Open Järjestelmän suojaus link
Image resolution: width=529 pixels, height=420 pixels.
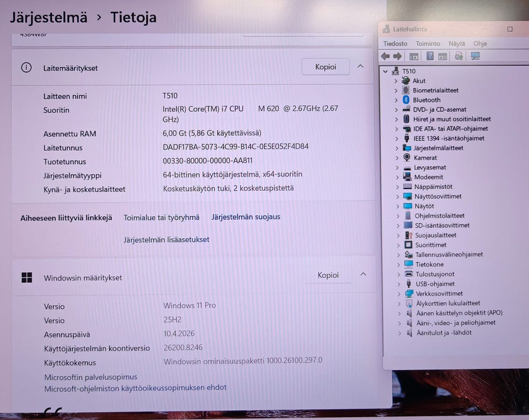pyautogui.click(x=246, y=217)
